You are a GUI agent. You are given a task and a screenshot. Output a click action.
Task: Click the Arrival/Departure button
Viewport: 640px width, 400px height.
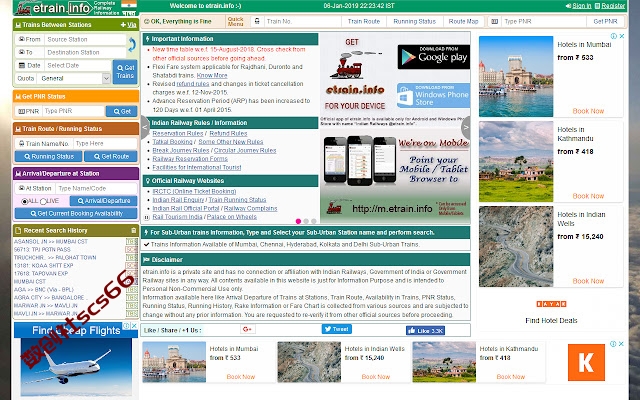click(x=104, y=201)
